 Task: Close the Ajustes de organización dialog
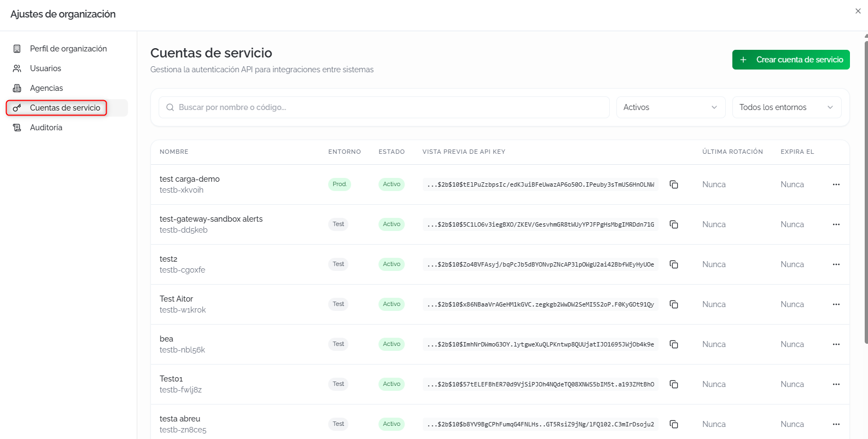858,11
